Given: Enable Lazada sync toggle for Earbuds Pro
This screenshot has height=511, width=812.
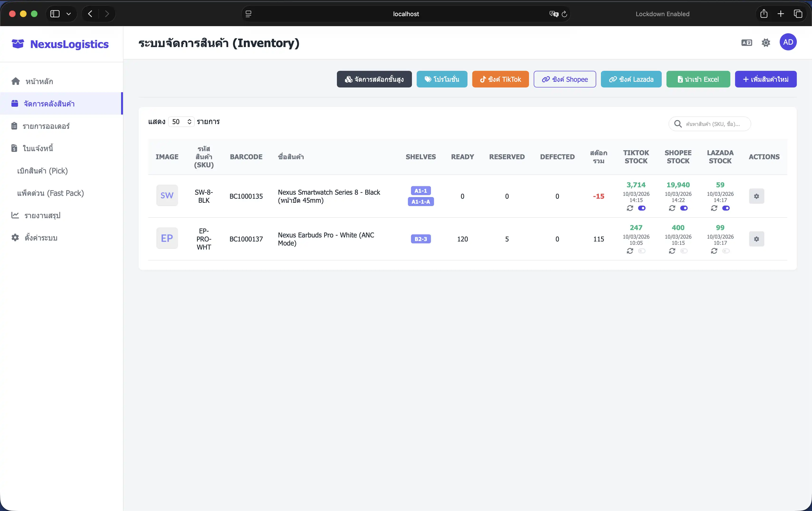Looking at the screenshot, I should [x=726, y=251].
